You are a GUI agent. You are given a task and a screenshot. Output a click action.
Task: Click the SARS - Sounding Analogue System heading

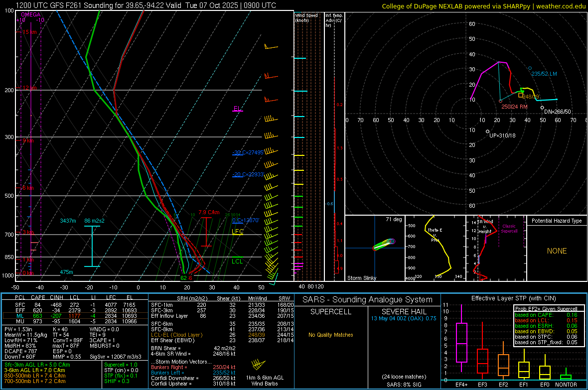[367, 300]
